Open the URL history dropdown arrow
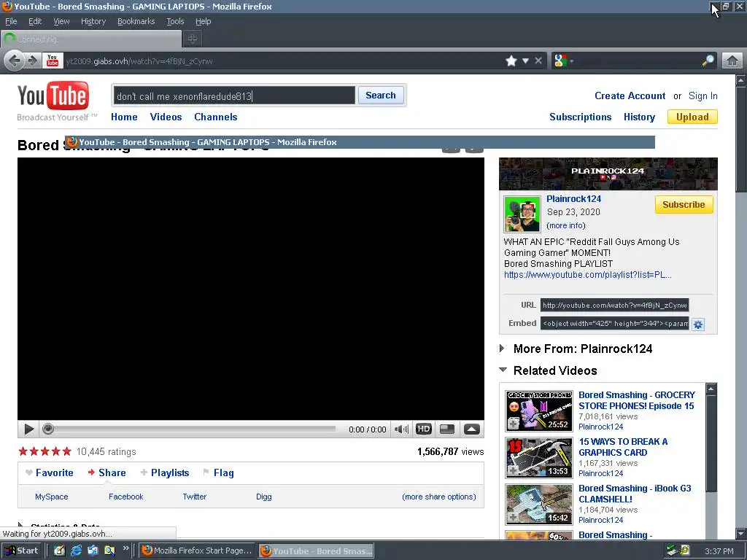Viewport: 747px width, 560px height. coord(525,61)
